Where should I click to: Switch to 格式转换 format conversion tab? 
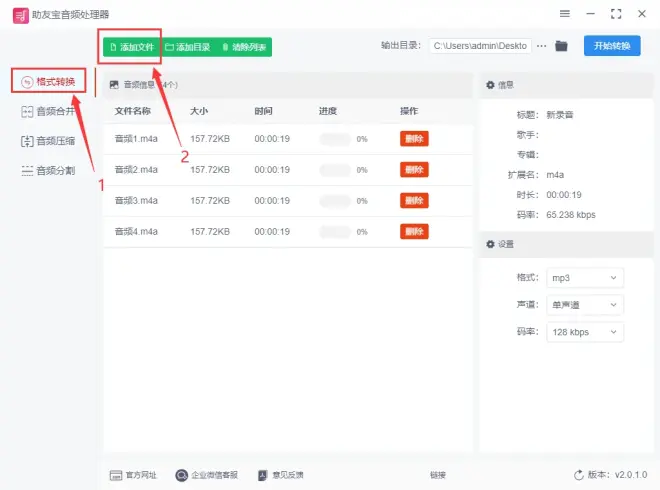[x=48, y=81]
